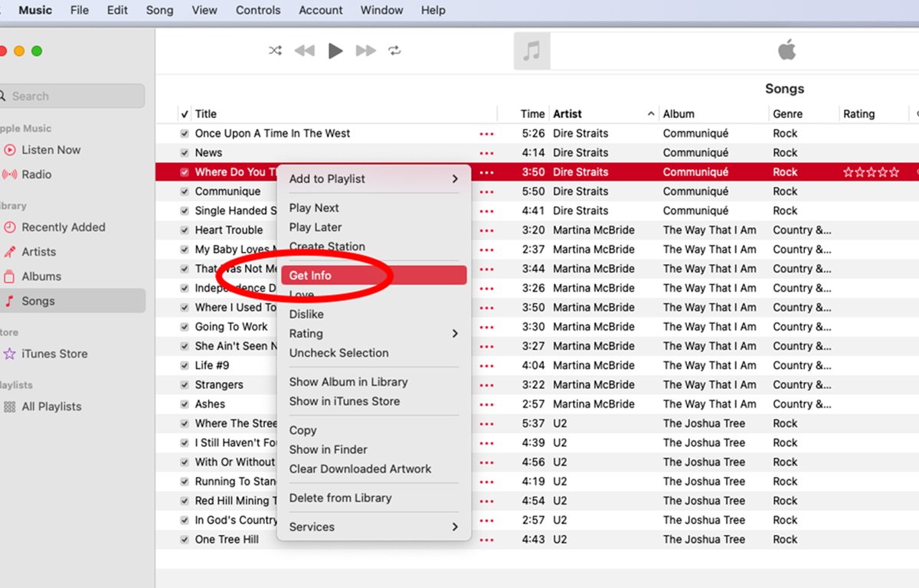Click the three dots beside News

point(486,153)
